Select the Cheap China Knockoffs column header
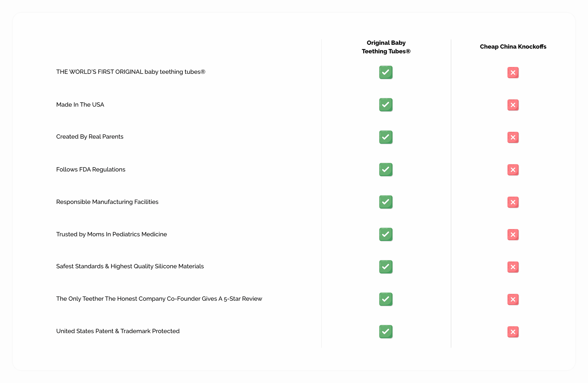Viewport: 588px width, 383px height. click(x=513, y=47)
